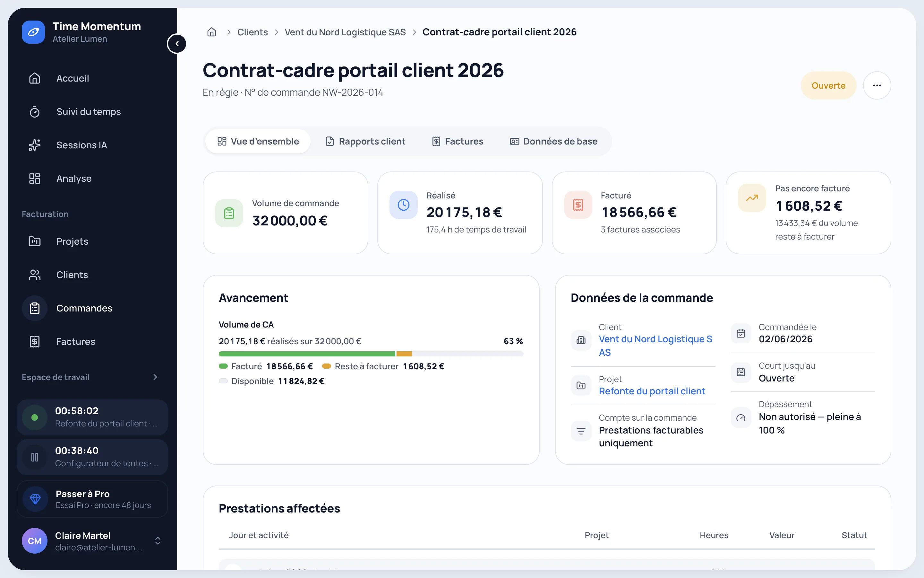Click the Heures column header
The height and width of the screenshot is (578, 924).
coord(714,535)
